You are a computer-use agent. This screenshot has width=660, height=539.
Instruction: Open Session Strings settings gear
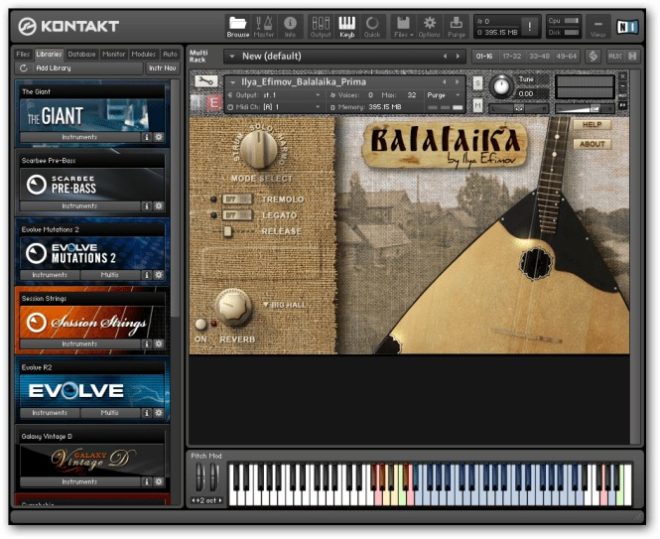point(159,344)
